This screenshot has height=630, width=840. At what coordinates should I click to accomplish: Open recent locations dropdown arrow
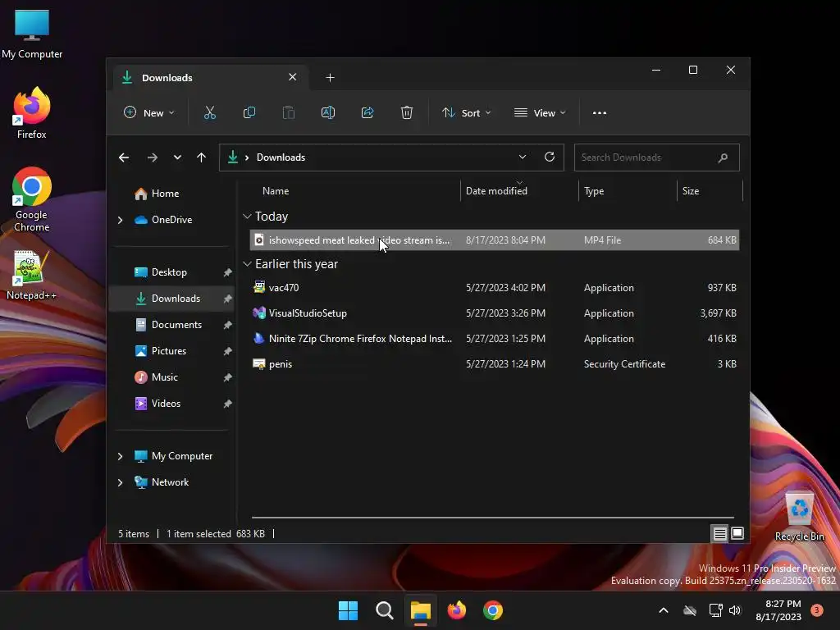[177, 157]
